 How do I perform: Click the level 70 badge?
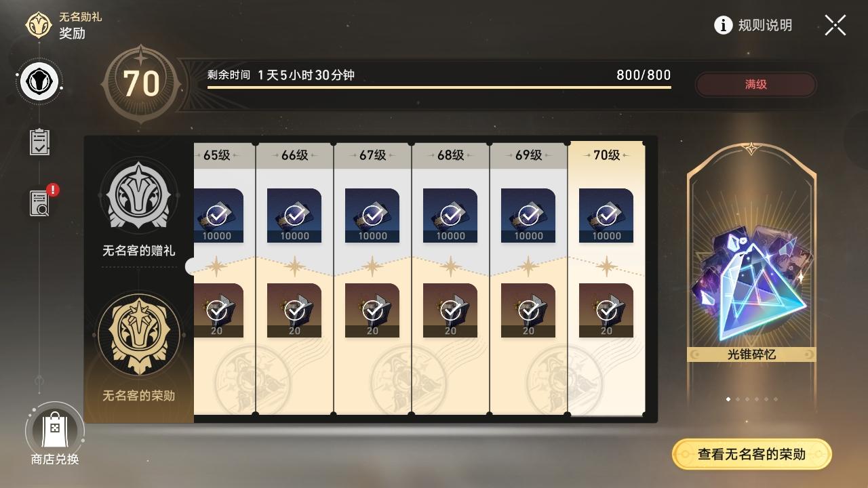pyautogui.click(x=141, y=83)
